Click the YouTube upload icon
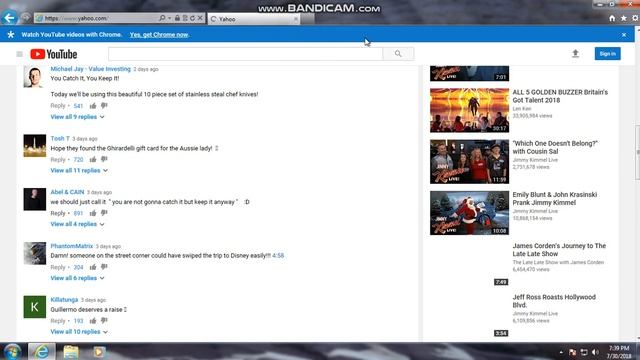640x360 pixels. pos(575,53)
